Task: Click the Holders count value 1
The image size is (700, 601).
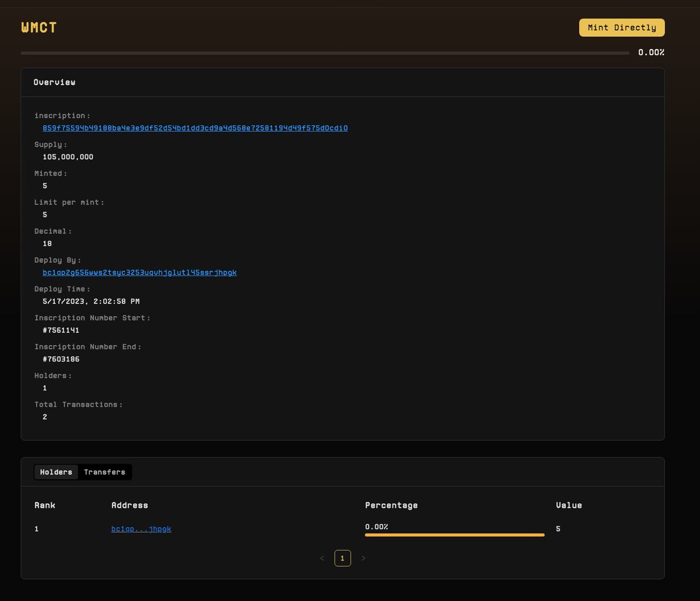Action: [x=45, y=388]
